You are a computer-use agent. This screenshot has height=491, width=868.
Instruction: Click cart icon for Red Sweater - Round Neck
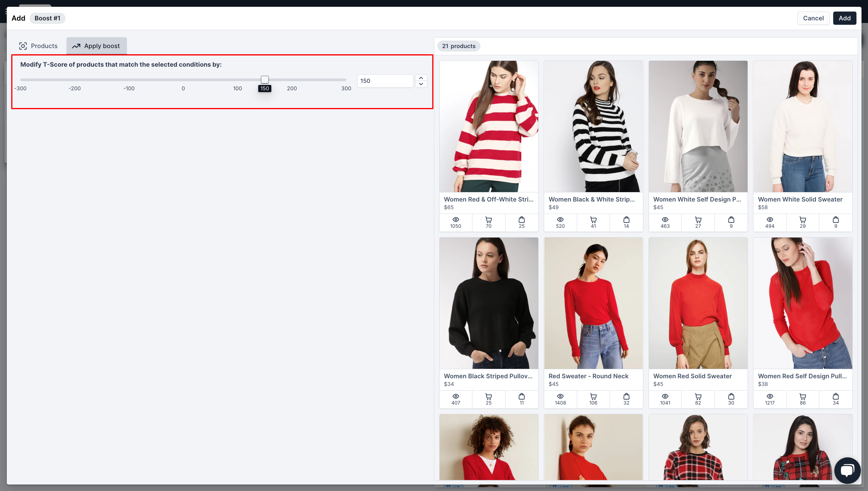pos(593,396)
